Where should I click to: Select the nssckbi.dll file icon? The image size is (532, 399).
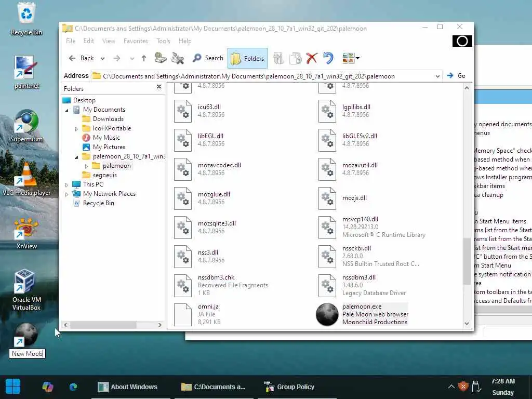coord(327,257)
